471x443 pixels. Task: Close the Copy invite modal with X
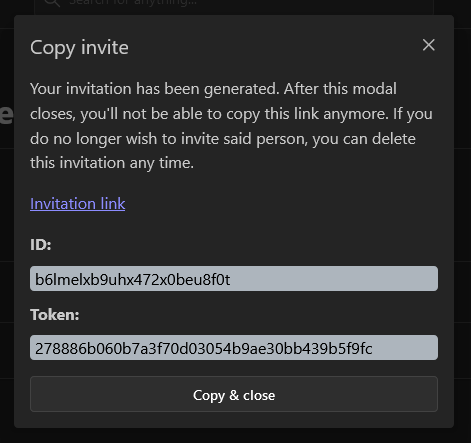pyautogui.click(x=428, y=45)
